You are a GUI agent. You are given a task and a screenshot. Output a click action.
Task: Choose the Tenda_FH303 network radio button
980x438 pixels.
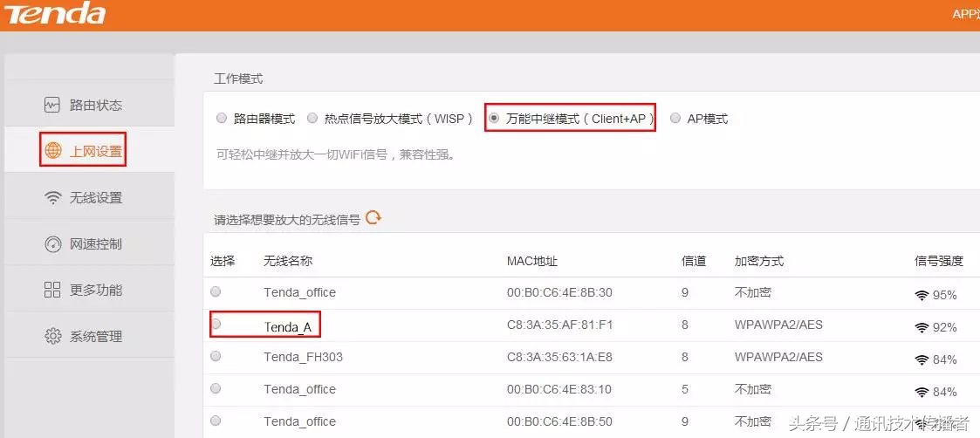216,356
